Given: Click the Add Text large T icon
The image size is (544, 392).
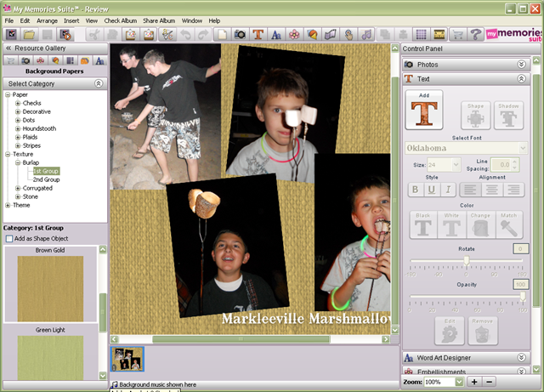Looking at the screenshot, I should 424,110.
